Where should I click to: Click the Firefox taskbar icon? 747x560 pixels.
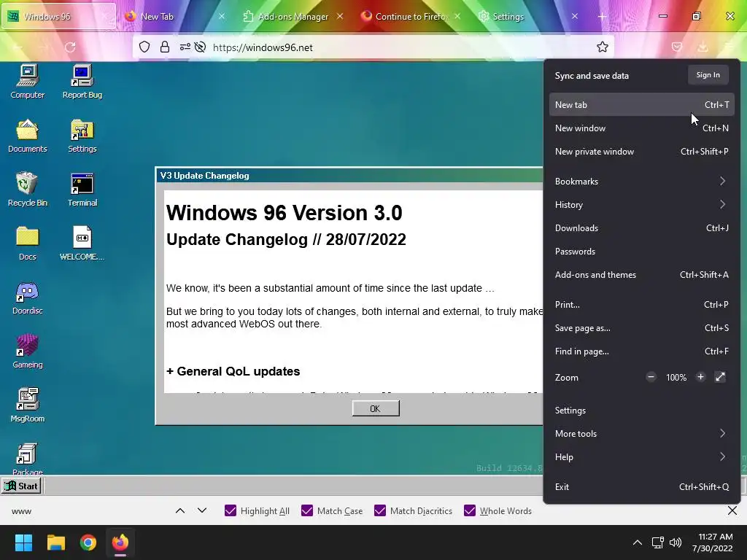click(x=120, y=542)
